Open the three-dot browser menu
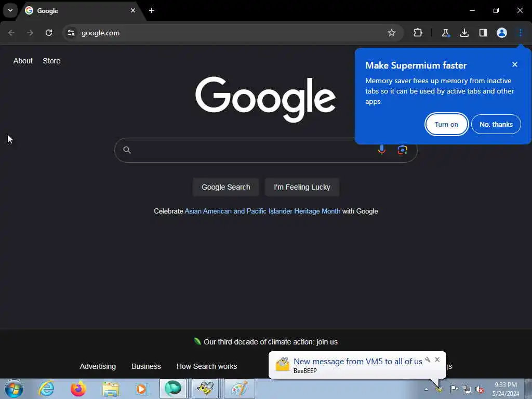The height and width of the screenshot is (399, 532). click(x=521, y=33)
